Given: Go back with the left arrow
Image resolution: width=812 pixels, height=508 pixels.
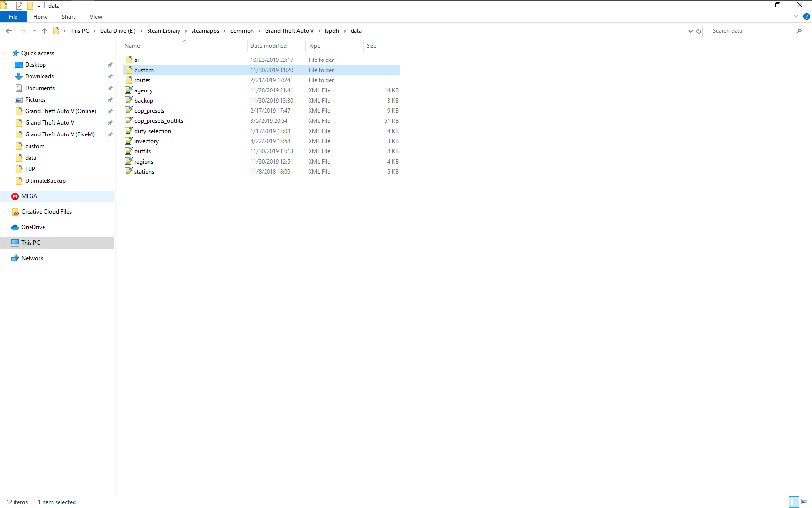Looking at the screenshot, I should pos(9,31).
